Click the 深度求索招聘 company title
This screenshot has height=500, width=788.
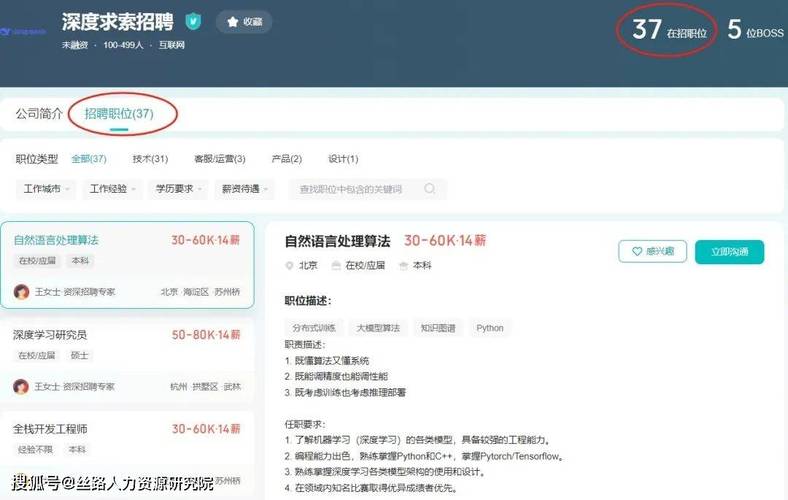(x=118, y=22)
